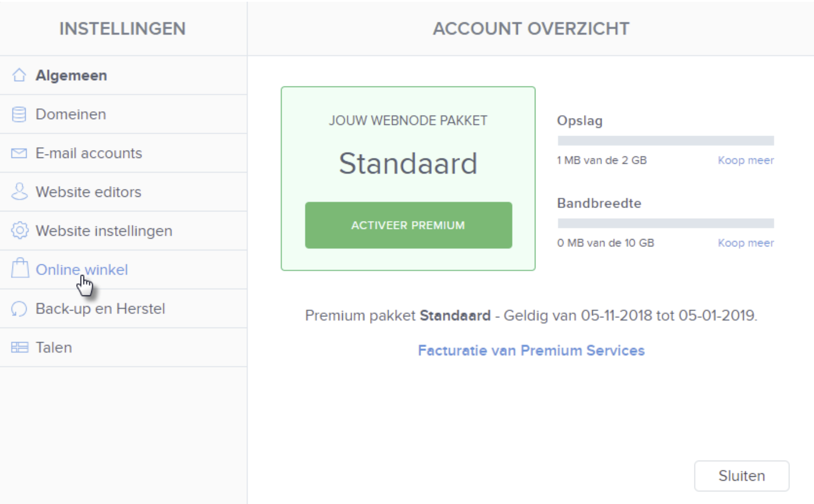Select the Website editors settings entry
This screenshot has height=504, width=814.
coord(88,192)
